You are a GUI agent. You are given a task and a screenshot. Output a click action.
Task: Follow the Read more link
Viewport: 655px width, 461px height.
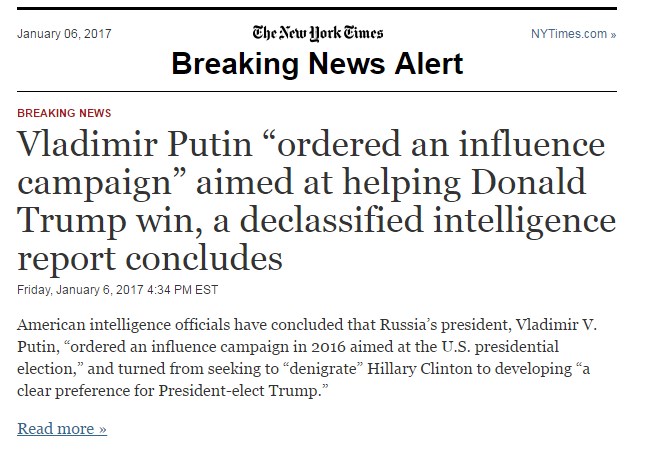[62, 428]
